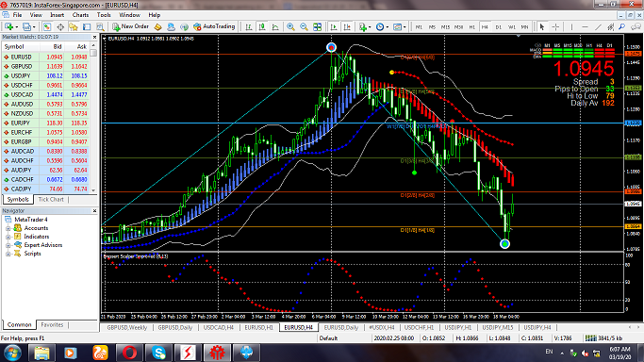
Task: Open the Profiles icon
Action: [x=26, y=26]
